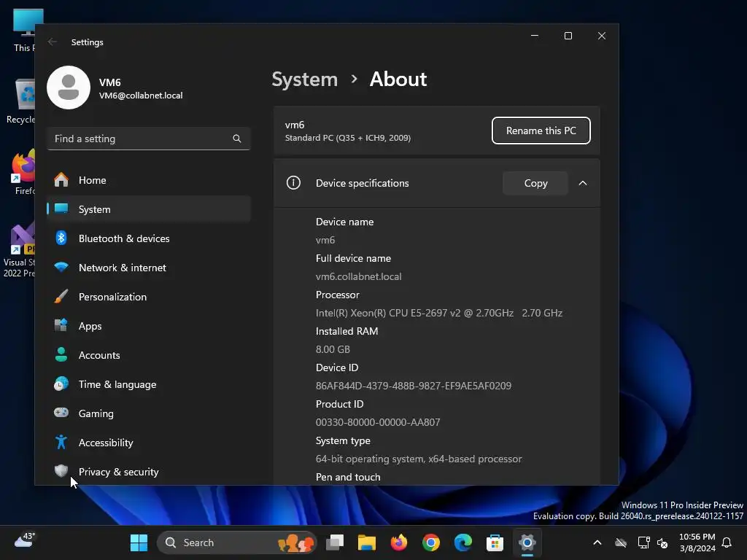The image size is (747, 560).
Task: Open File Explorer from the taskbar
Action: (x=367, y=542)
